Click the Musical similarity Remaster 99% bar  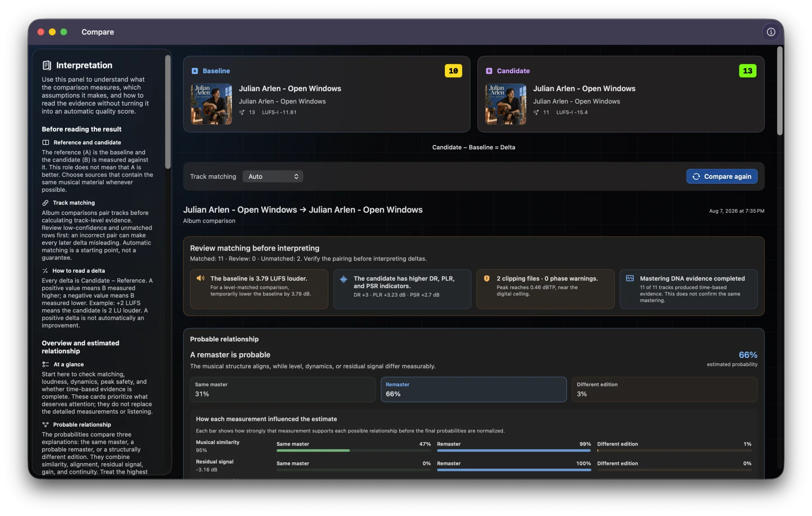(514, 451)
